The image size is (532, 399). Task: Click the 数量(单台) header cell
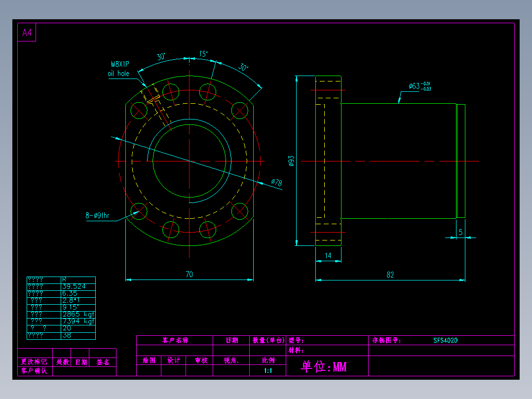point(268,340)
